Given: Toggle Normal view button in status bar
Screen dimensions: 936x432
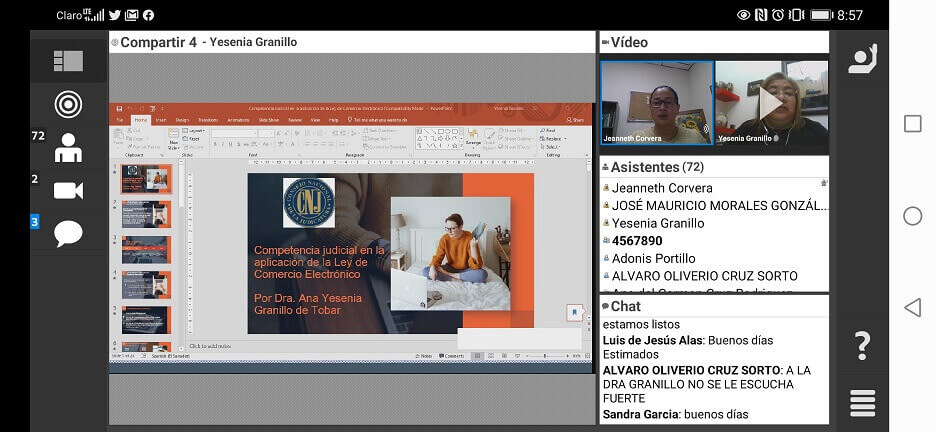Looking at the screenshot, I should (x=477, y=356).
